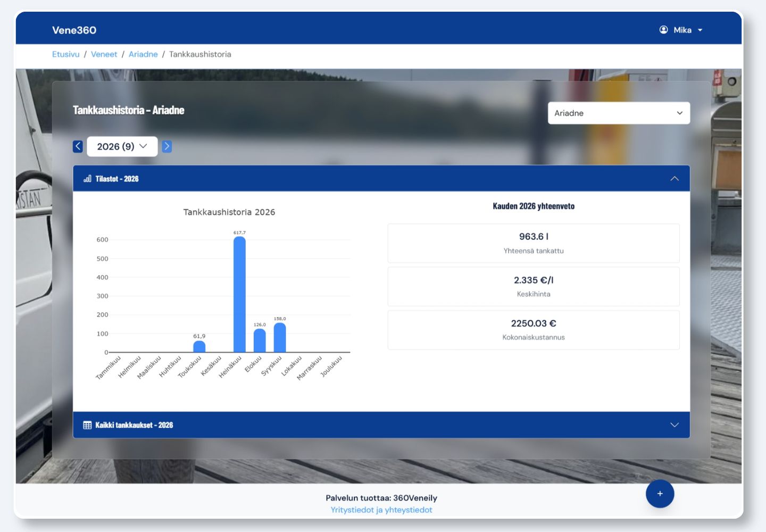Open the 2026 (9) year dropdown

point(122,146)
